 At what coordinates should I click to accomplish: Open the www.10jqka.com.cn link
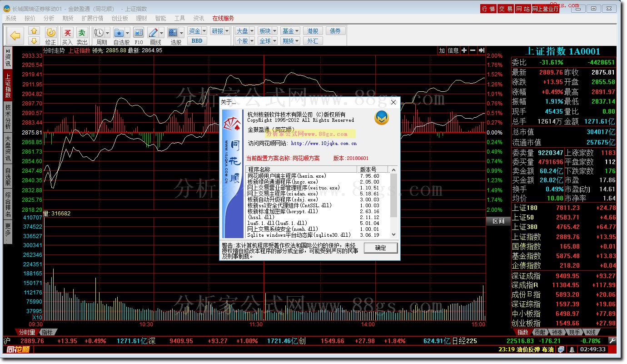323,143
